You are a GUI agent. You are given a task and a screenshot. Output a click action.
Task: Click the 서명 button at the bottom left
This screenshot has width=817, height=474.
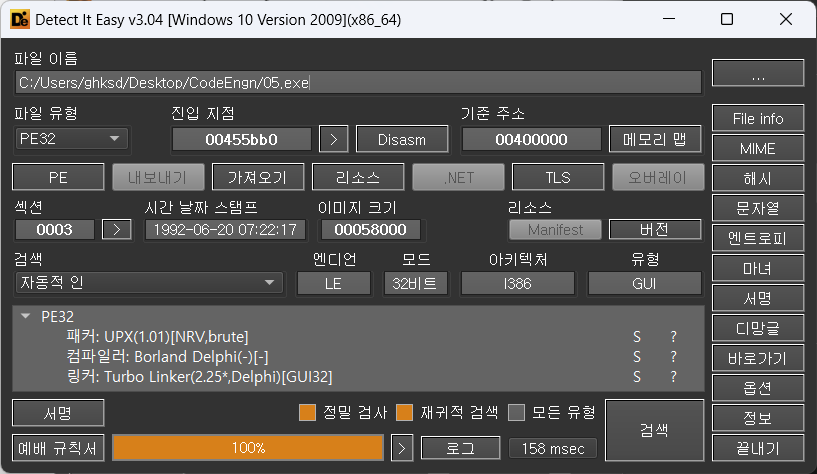[x=58, y=413]
